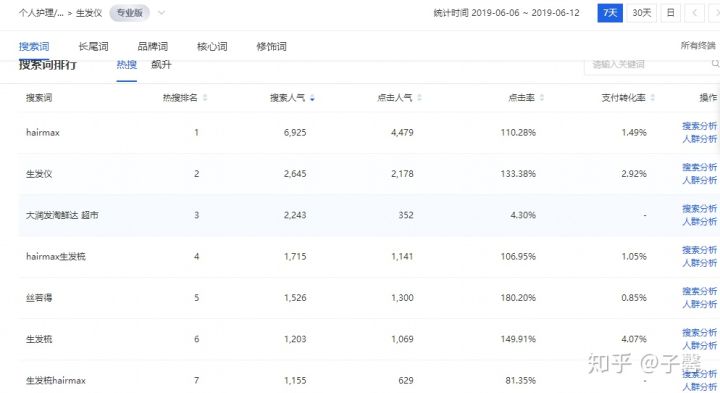Click the 180.20% click rate value
The image size is (720, 393).
point(518,298)
